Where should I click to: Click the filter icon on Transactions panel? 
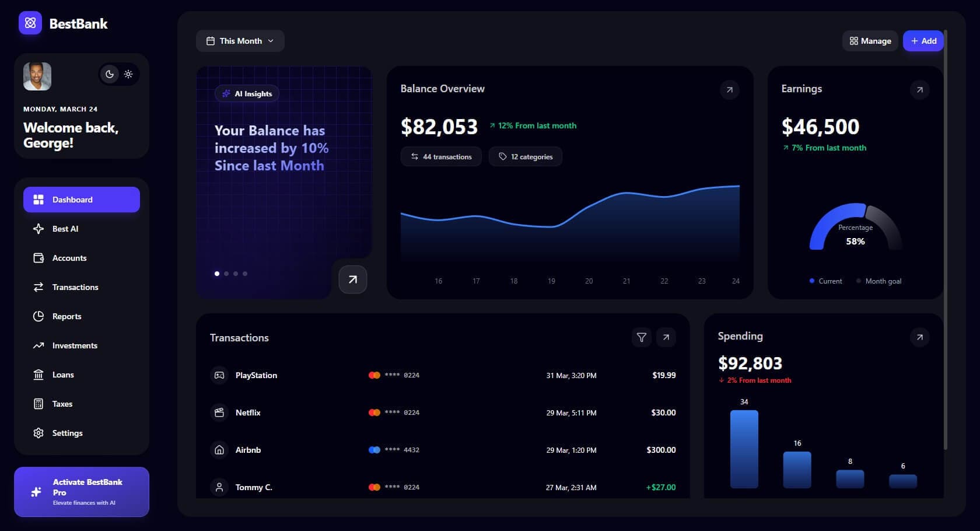point(641,337)
